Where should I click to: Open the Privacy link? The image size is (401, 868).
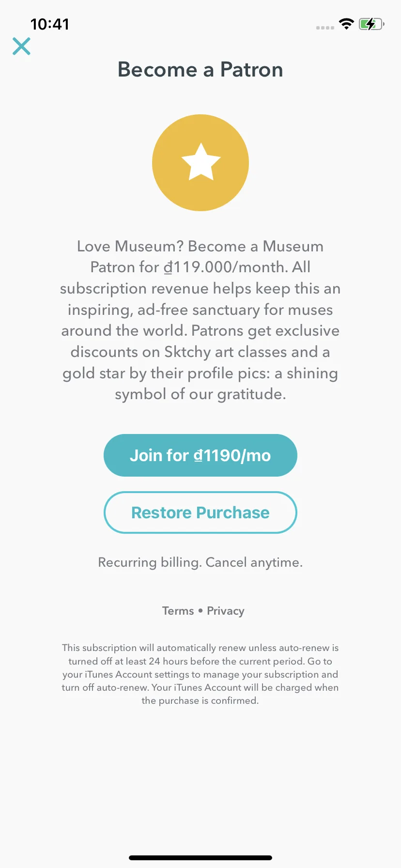click(x=226, y=611)
